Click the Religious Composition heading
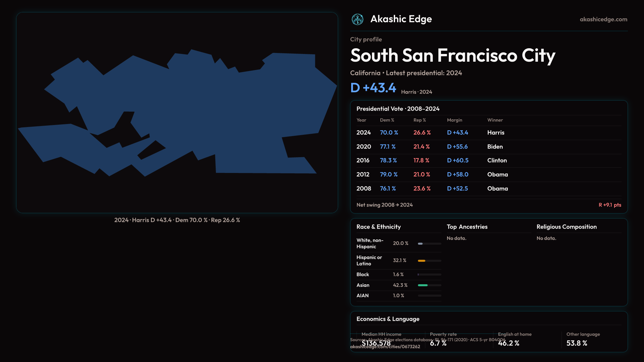Image resolution: width=644 pixels, height=362 pixels. (566, 227)
